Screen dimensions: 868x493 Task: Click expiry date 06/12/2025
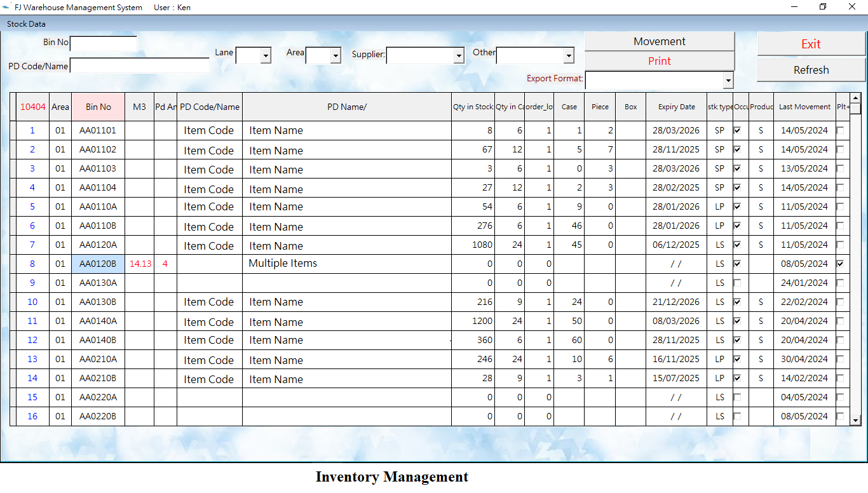click(x=676, y=245)
